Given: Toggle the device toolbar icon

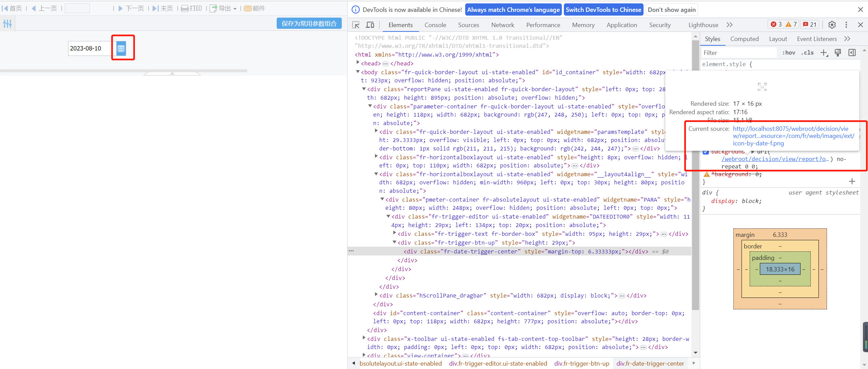Looking at the screenshot, I should [370, 25].
